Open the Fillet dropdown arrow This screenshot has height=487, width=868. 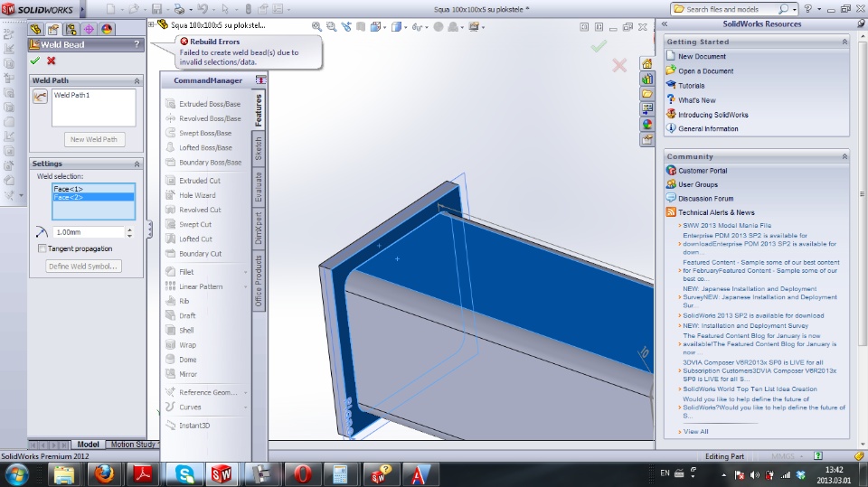245,272
